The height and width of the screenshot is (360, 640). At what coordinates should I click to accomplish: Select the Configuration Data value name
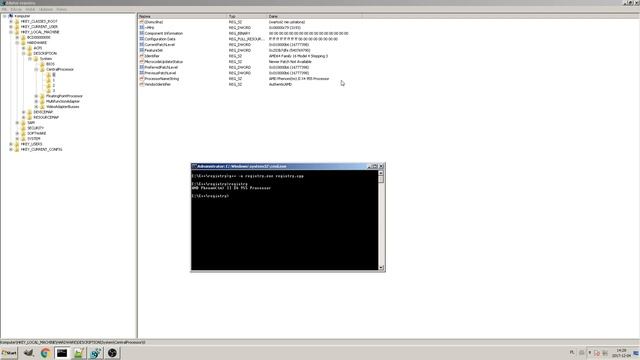coord(160,39)
